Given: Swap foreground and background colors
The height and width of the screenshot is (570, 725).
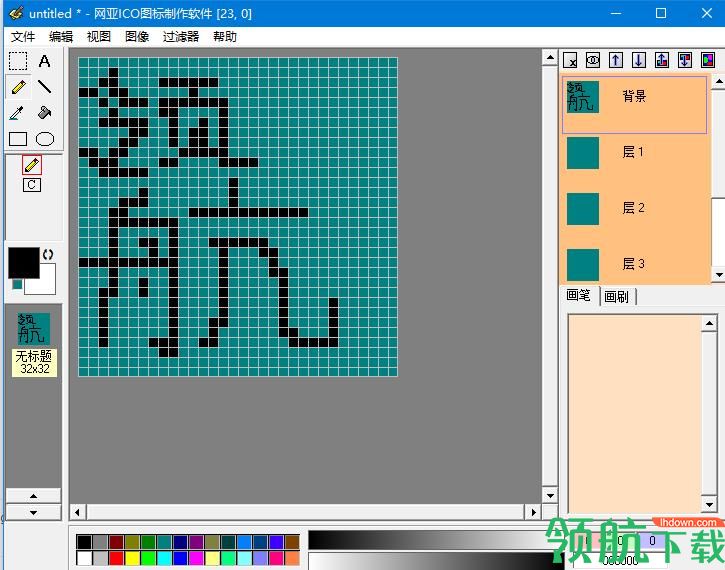Looking at the screenshot, I should click(48, 254).
